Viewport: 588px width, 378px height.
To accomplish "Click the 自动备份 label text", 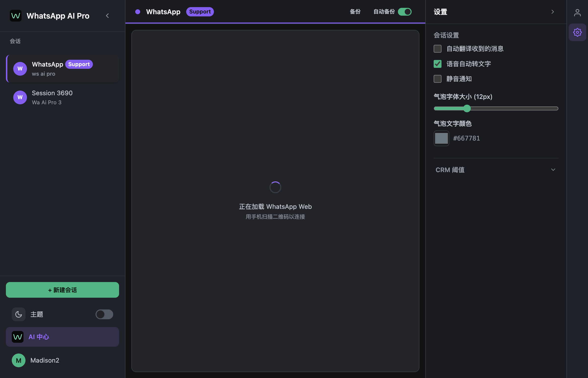I will pyautogui.click(x=384, y=12).
